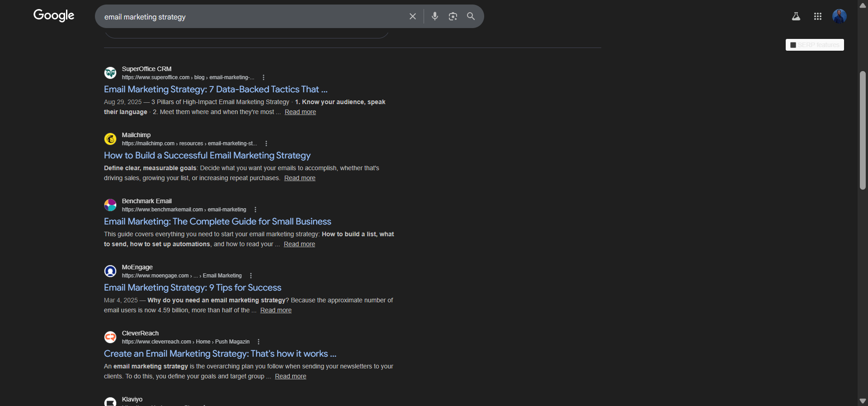This screenshot has height=406, width=868.
Task: Click the CleverReach site name
Action: 140,333
